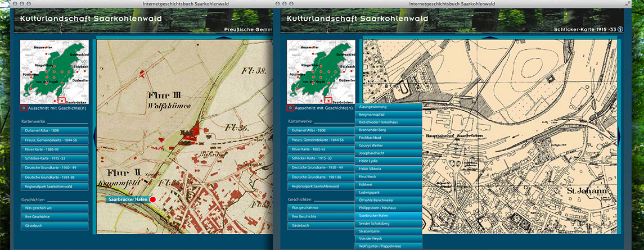Click the top pan arrow above the right window's map
The image size is (644, 250).
[489, 38]
